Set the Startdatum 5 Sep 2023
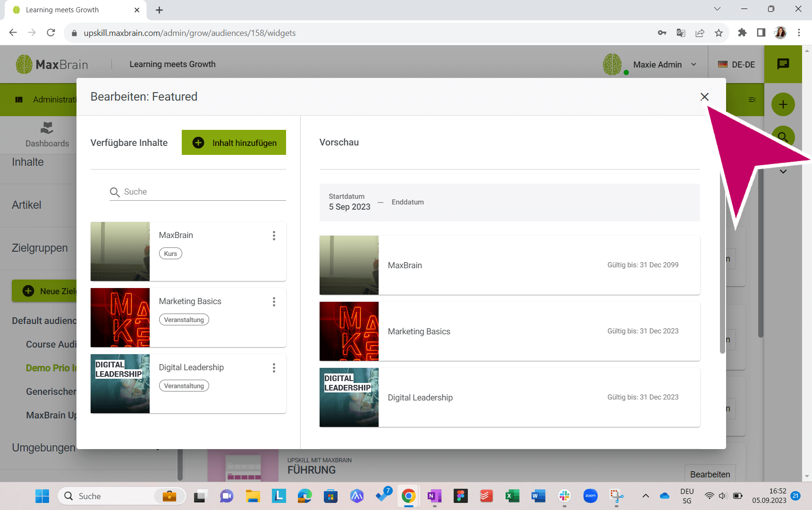The width and height of the screenshot is (812, 510). click(349, 202)
